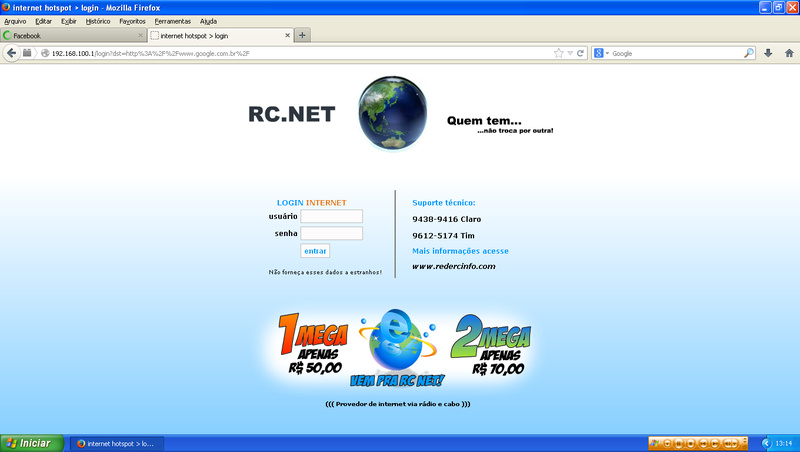Open a new tab with the plus button
The image size is (800, 452).
point(302,35)
